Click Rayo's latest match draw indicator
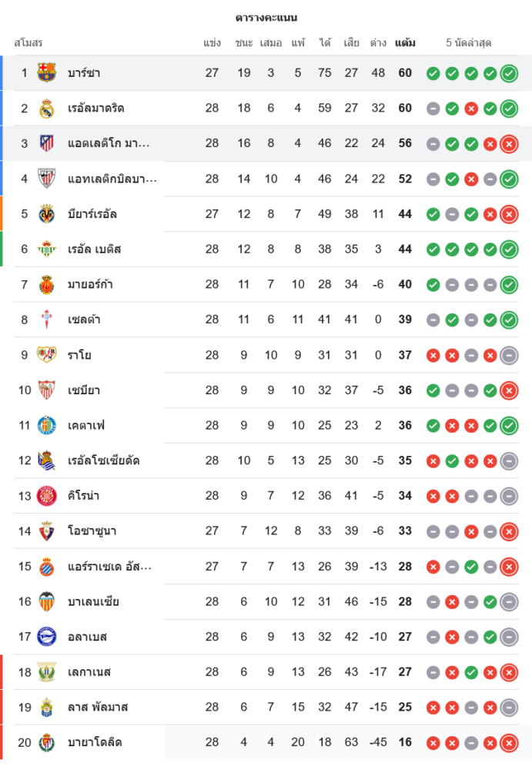This screenshot has height=770, width=532. point(508,356)
